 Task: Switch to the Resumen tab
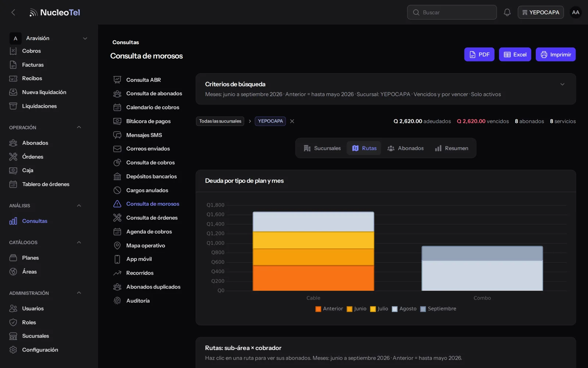point(452,148)
